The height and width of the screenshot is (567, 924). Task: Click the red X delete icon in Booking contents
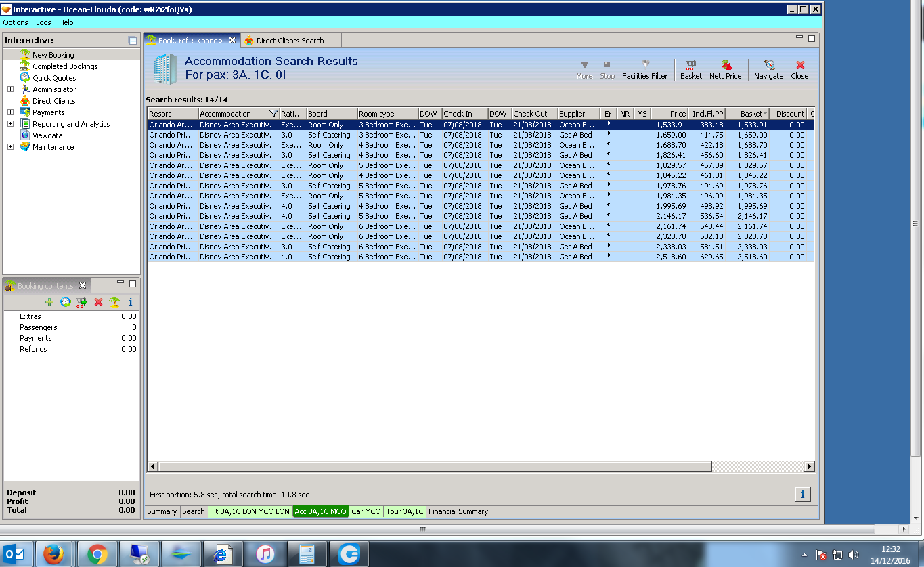[98, 302]
